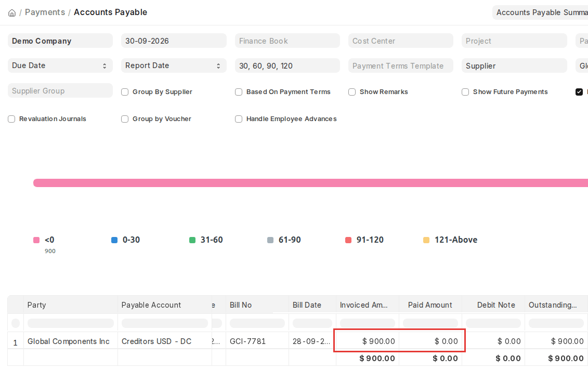Screen dimensions: 588x370
Task: Toggle the 61-90 grey legend swatch
Action: pyautogui.click(x=270, y=240)
